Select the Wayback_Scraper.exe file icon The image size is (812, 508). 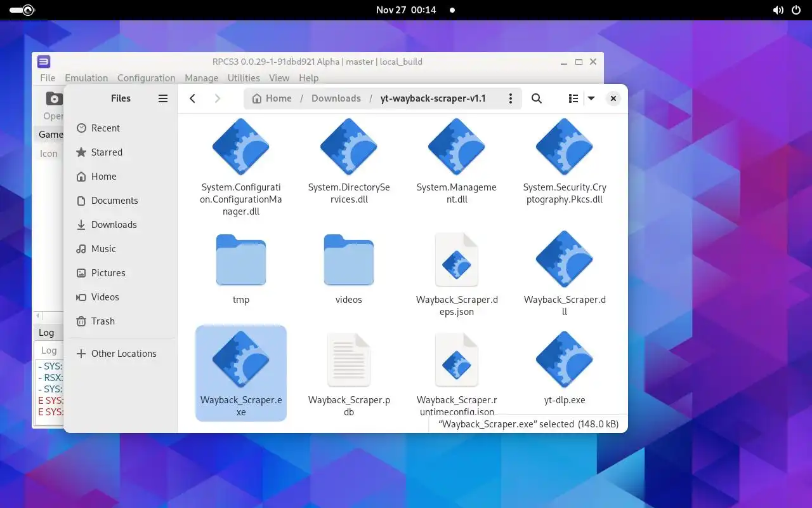pos(241,359)
